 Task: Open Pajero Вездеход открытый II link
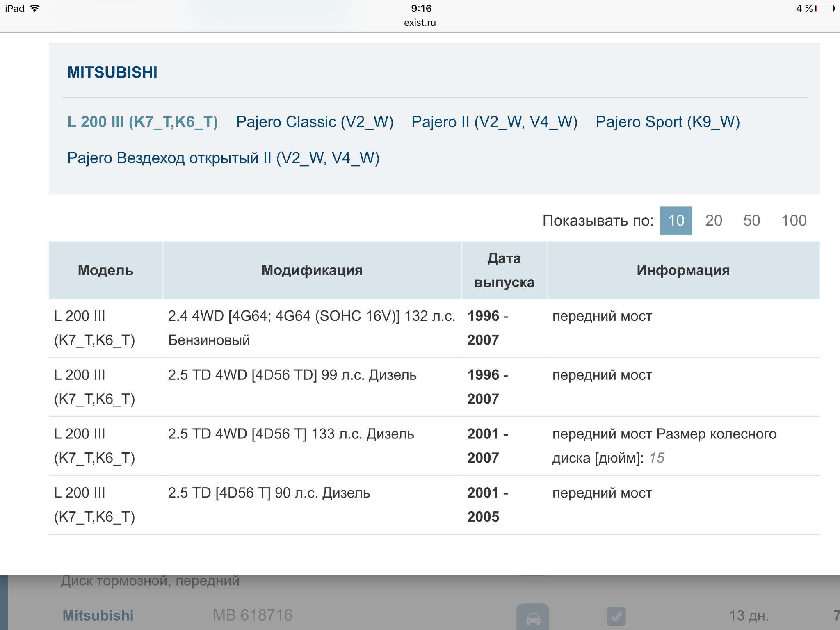223,158
